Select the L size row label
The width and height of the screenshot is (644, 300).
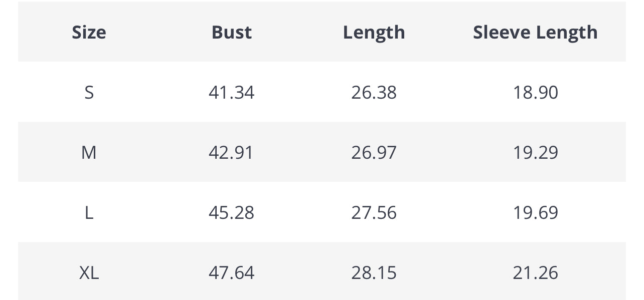89,213
